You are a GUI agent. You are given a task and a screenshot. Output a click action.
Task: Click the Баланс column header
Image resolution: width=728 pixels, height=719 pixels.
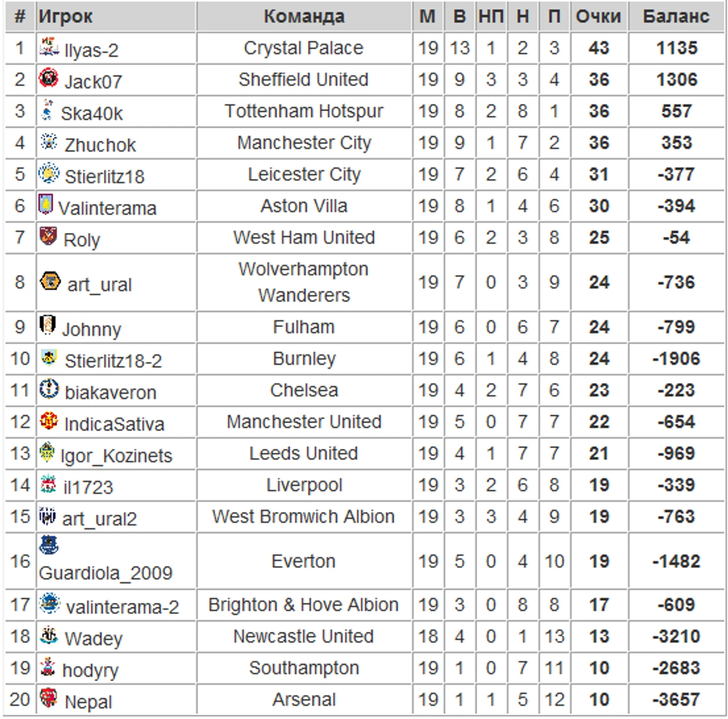[x=676, y=16]
